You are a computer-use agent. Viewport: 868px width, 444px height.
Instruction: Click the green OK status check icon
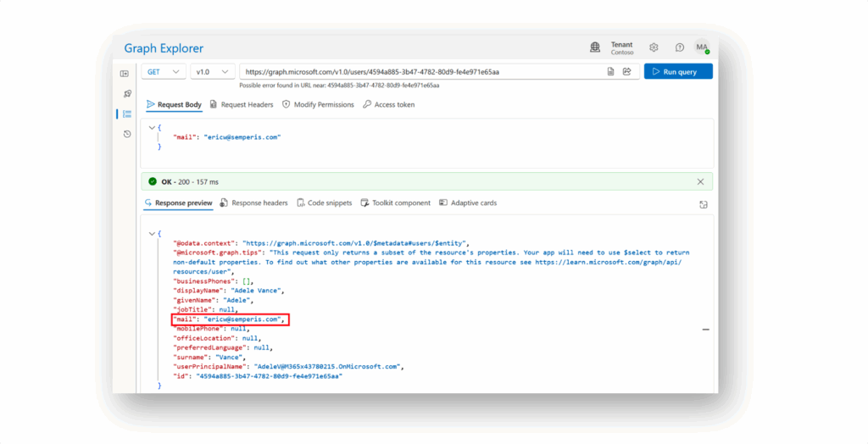(x=153, y=181)
